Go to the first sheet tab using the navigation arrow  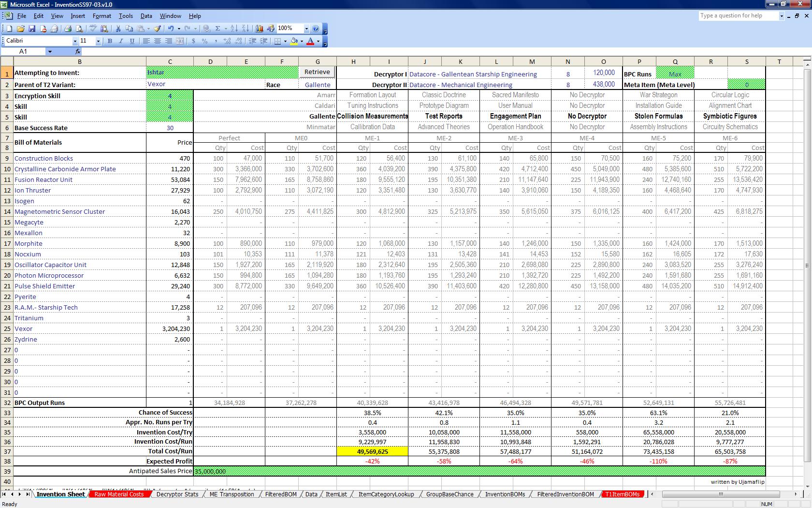pos(4,494)
